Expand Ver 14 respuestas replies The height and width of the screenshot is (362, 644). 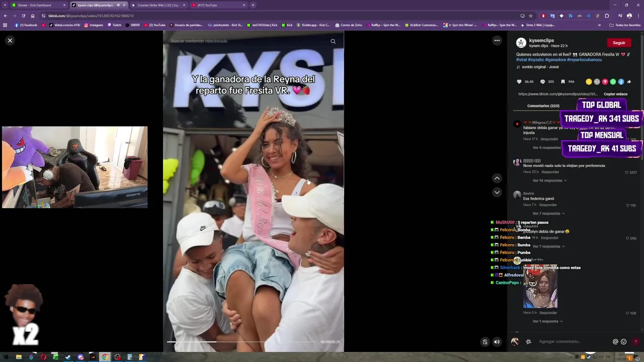tap(549, 180)
